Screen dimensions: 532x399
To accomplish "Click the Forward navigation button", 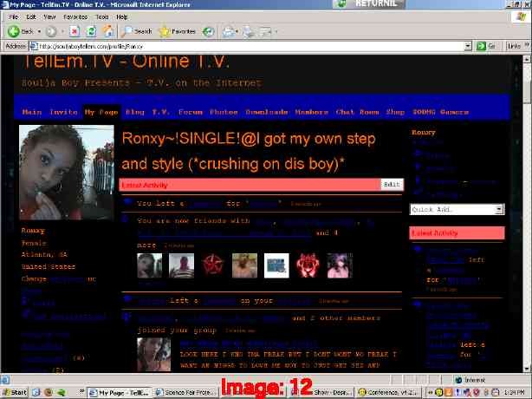I will coord(51,31).
